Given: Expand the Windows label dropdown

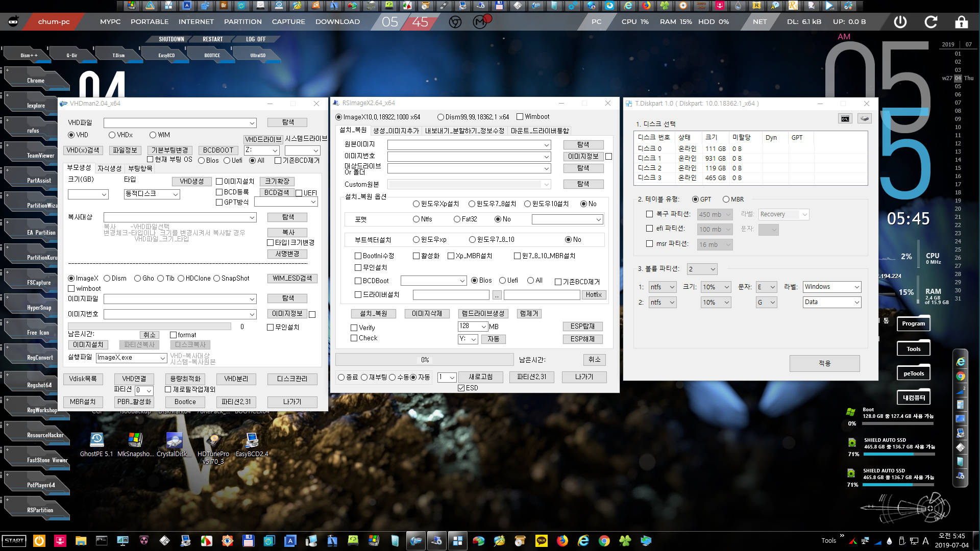Looking at the screenshot, I should (856, 287).
